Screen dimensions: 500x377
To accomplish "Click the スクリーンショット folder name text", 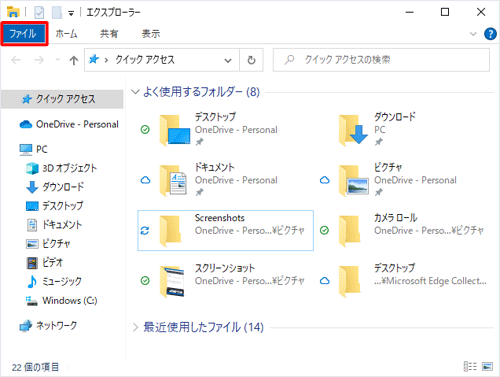I will 225,268.
